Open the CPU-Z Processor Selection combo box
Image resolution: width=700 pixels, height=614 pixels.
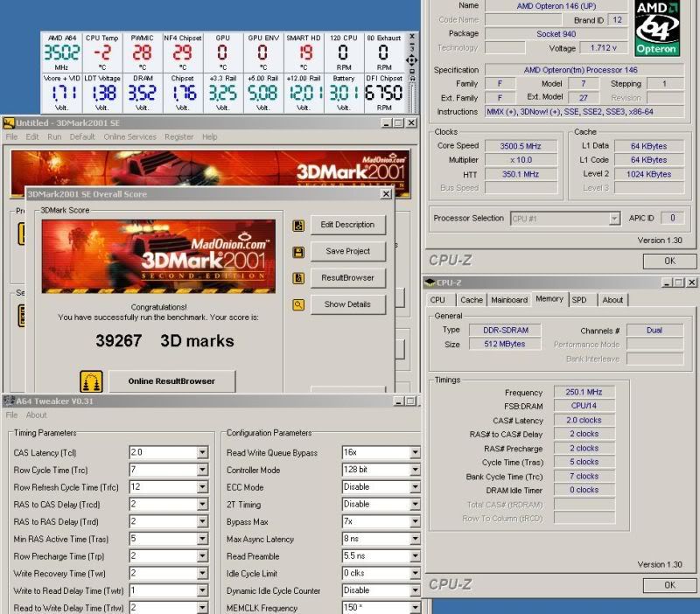tap(565, 219)
